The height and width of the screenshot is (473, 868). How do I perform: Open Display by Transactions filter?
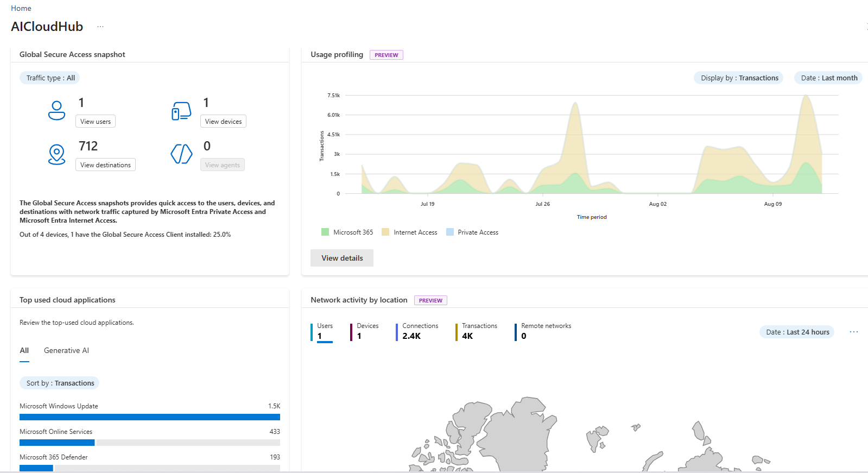(739, 78)
